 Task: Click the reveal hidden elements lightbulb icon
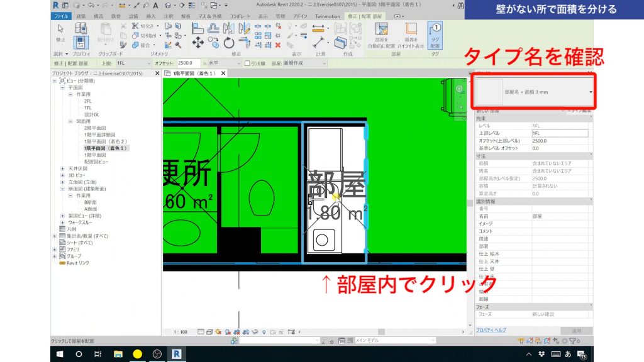click(x=264, y=332)
